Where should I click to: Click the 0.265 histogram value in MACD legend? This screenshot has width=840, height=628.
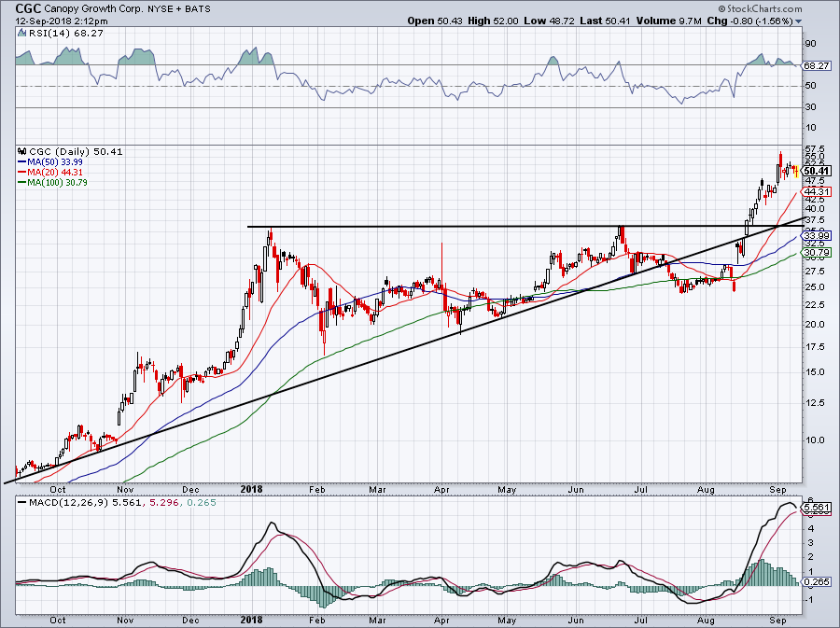tap(203, 502)
